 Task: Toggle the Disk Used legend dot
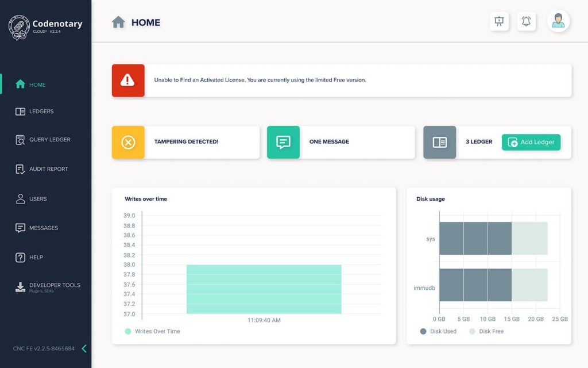(x=423, y=331)
